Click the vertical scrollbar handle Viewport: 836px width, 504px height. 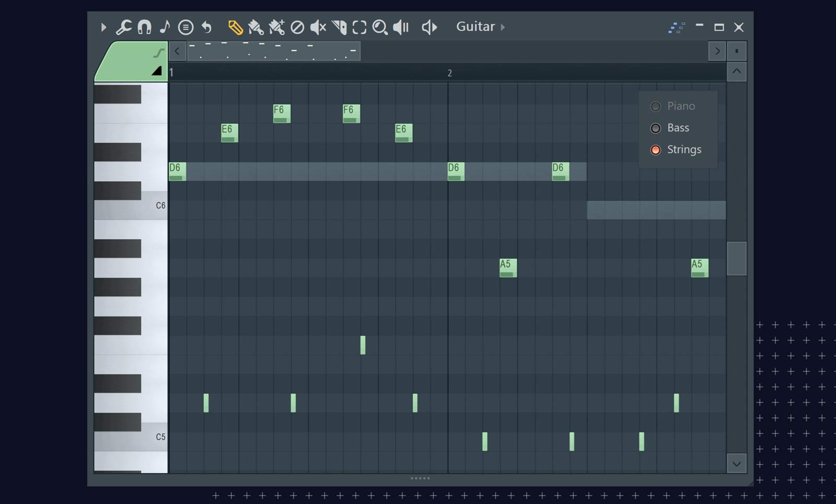tap(736, 258)
